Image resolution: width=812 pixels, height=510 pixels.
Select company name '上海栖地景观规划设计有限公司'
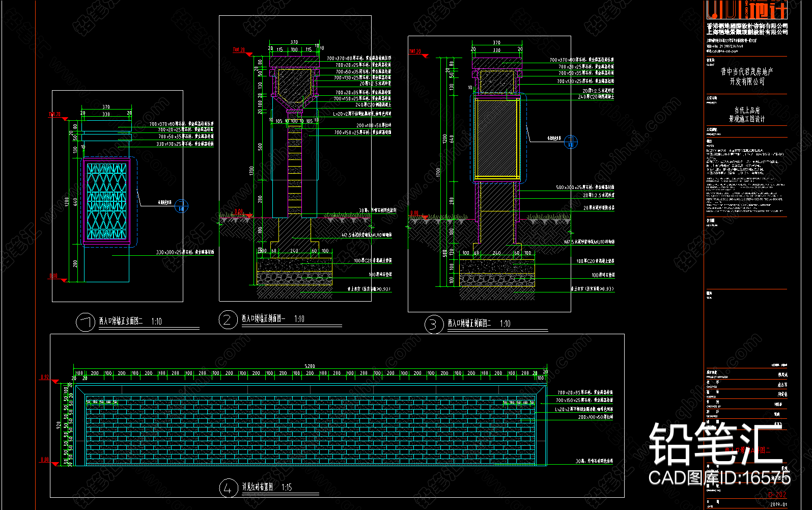(747, 32)
